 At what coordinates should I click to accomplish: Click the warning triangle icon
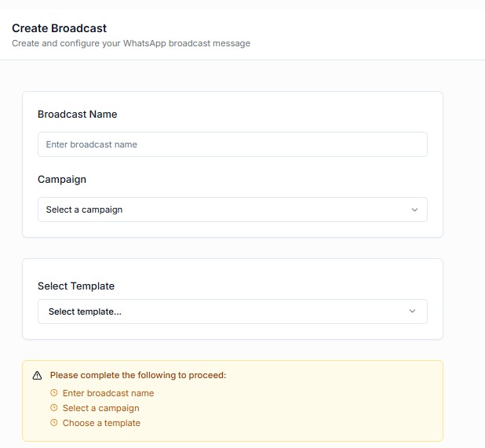[x=38, y=376]
